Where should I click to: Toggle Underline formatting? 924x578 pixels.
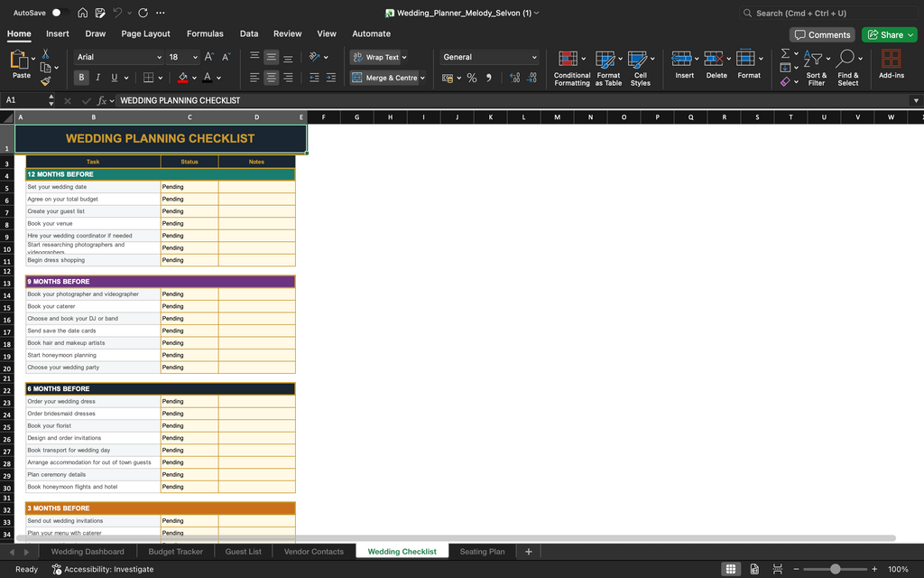(115, 78)
